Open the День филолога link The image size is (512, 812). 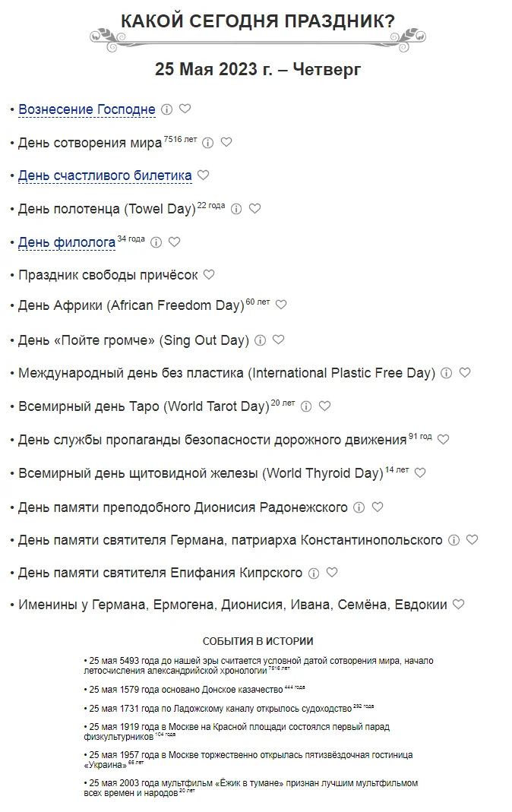[67, 242]
